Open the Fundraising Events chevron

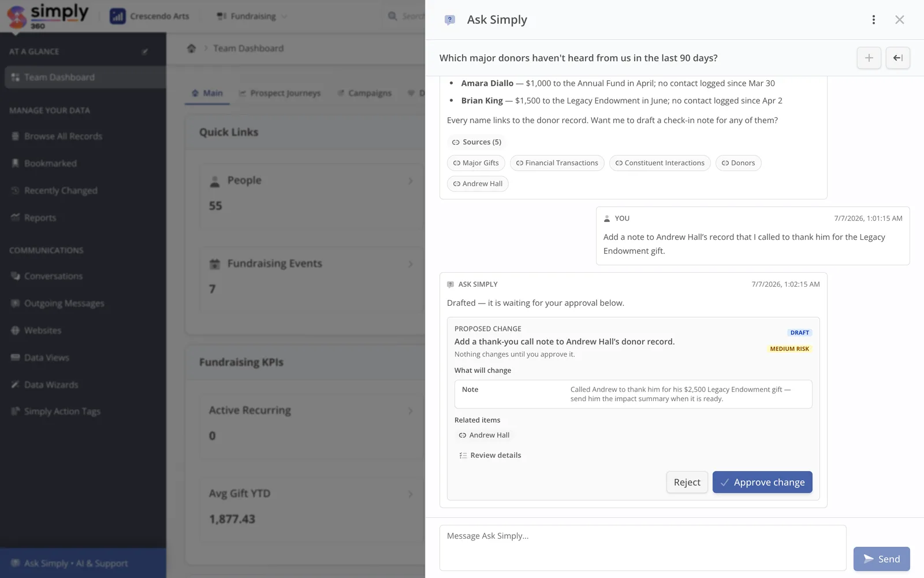click(x=411, y=264)
